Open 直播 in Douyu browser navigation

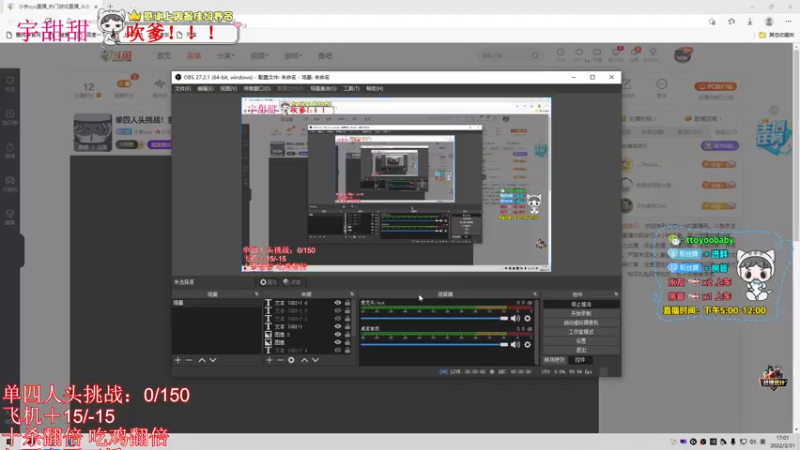pos(194,56)
